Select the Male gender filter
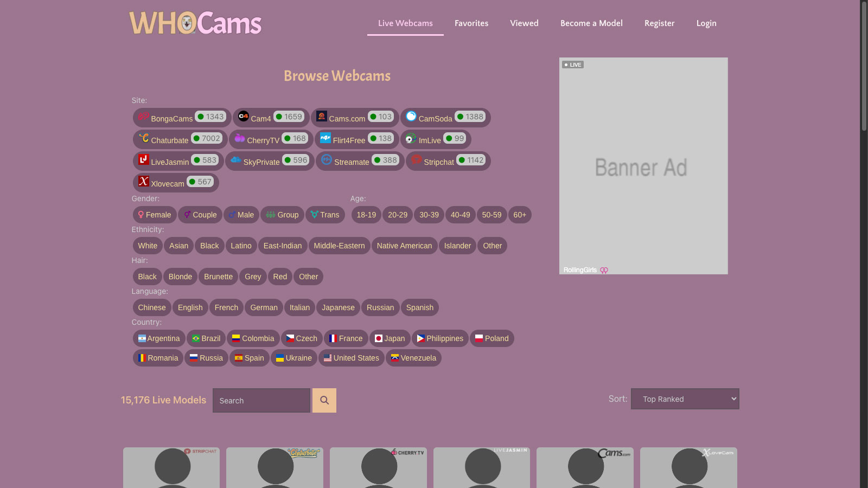The height and width of the screenshot is (488, 868). pyautogui.click(x=241, y=215)
